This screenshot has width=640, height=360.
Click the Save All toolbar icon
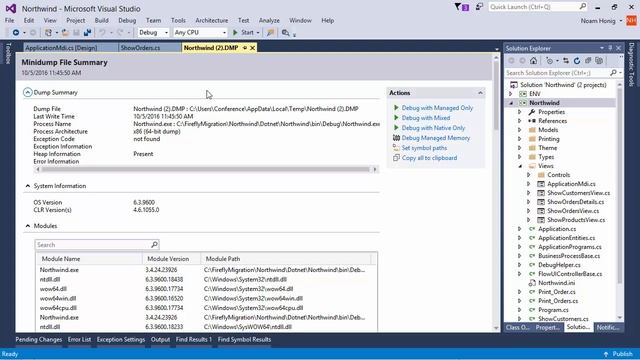point(87,33)
